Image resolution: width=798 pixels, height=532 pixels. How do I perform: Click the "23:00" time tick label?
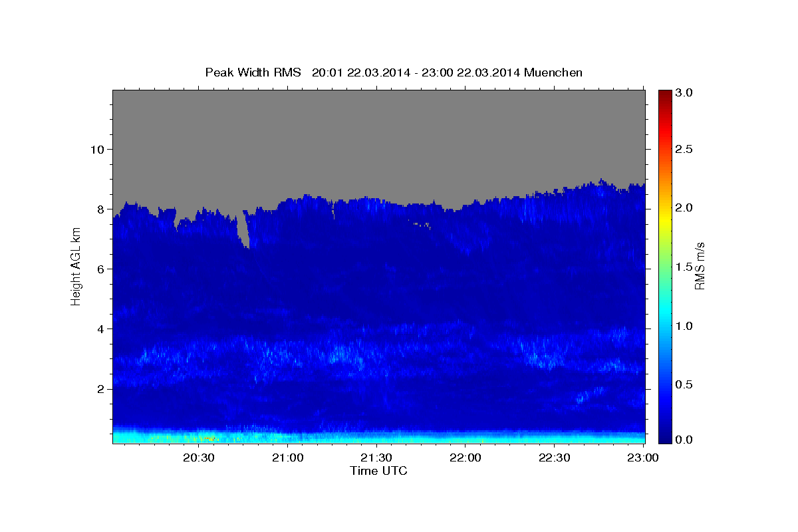point(644,458)
